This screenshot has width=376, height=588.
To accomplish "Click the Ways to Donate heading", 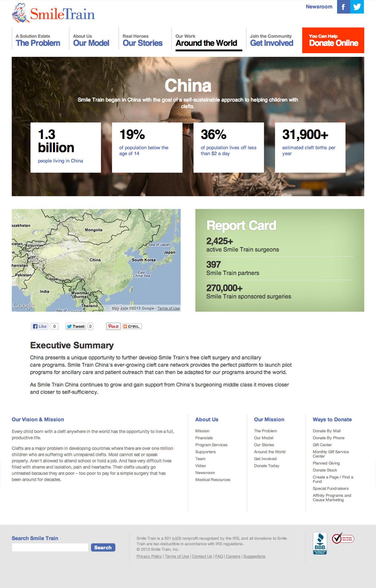I will click(332, 420).
